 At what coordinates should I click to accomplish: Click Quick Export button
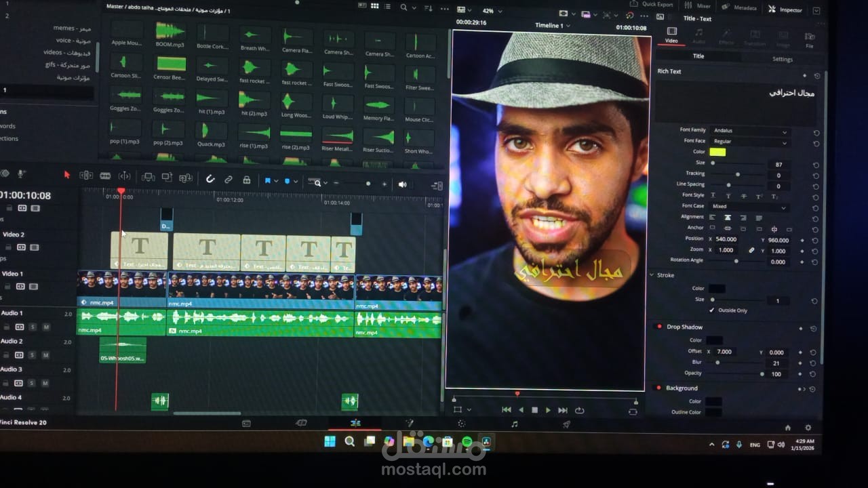pos(652,4)
